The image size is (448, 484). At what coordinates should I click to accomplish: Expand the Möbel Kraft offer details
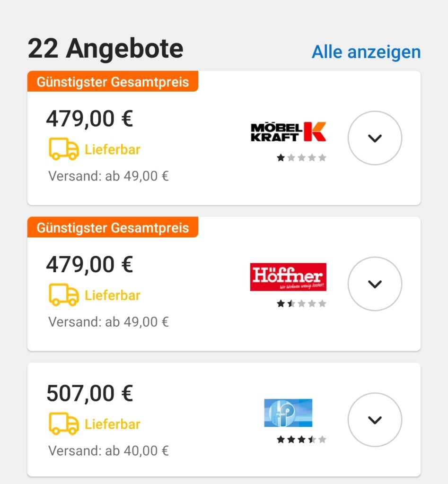point(375,138)
